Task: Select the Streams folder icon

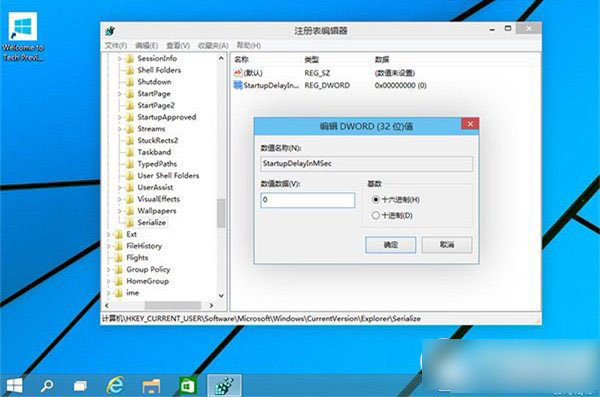Action: point(130,129)
